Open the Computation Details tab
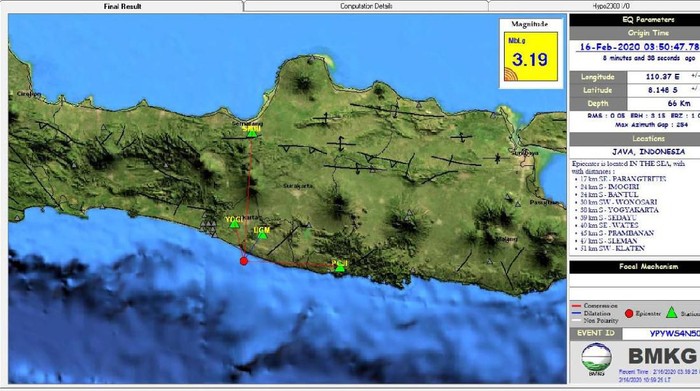 pyautogui.click(x=366, y=6)
